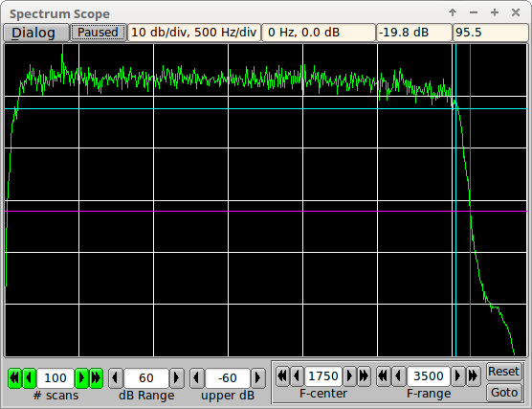Toggle the Paused button
The image size is (532, 409).
coord(98,33)
